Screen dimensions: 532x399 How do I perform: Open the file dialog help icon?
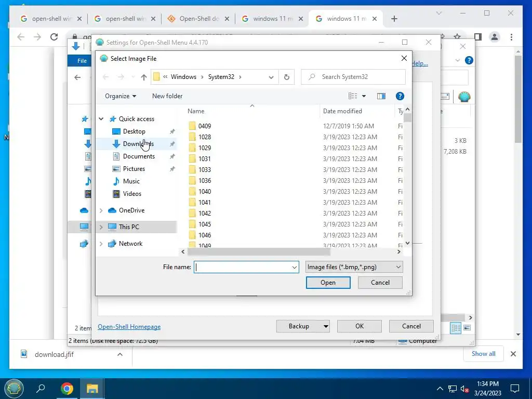point(400,96)
